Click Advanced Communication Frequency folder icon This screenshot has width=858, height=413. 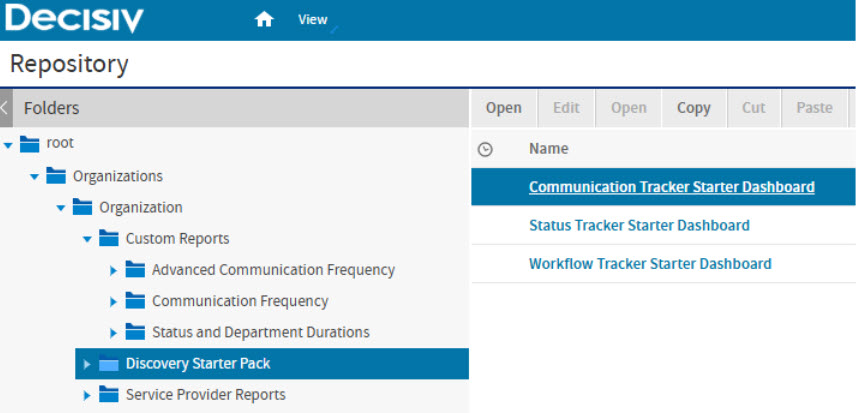(x=135, y=269)
